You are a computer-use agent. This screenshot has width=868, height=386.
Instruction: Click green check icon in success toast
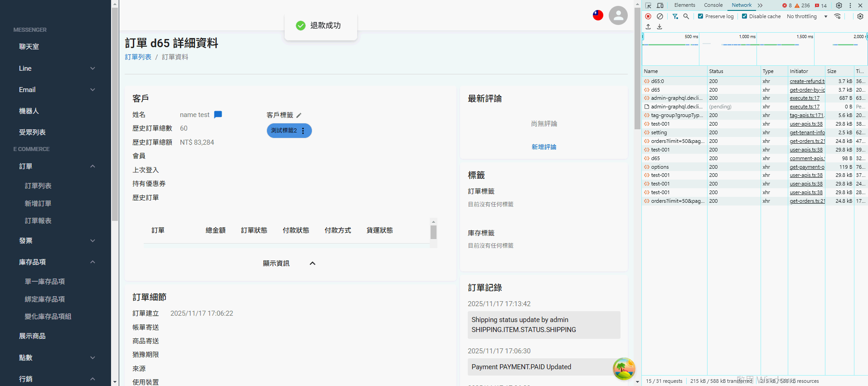(x=301, y=25)
